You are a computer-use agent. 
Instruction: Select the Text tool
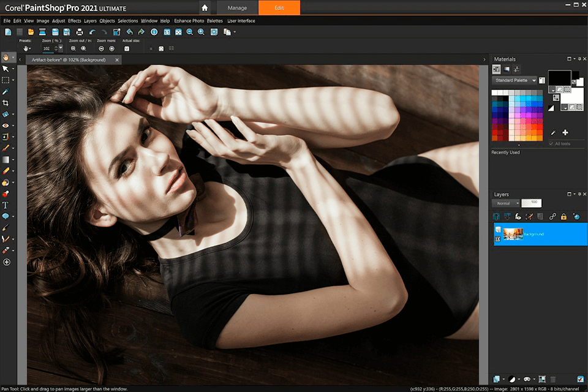tap(6, 205)
